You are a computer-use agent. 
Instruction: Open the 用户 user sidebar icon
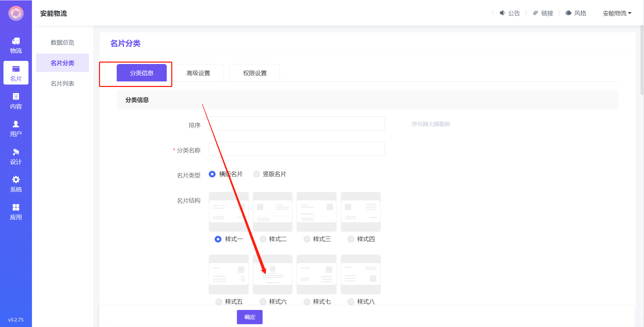pos(16,124)
